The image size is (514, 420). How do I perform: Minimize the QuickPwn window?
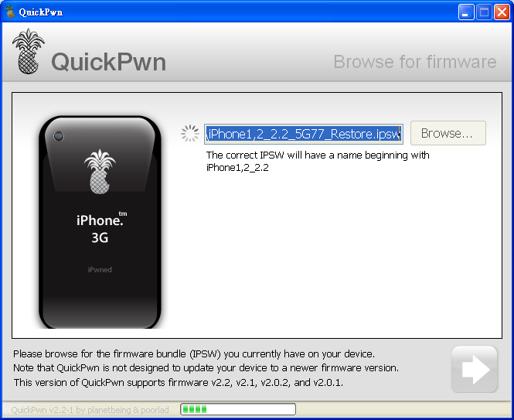point(466,12)
